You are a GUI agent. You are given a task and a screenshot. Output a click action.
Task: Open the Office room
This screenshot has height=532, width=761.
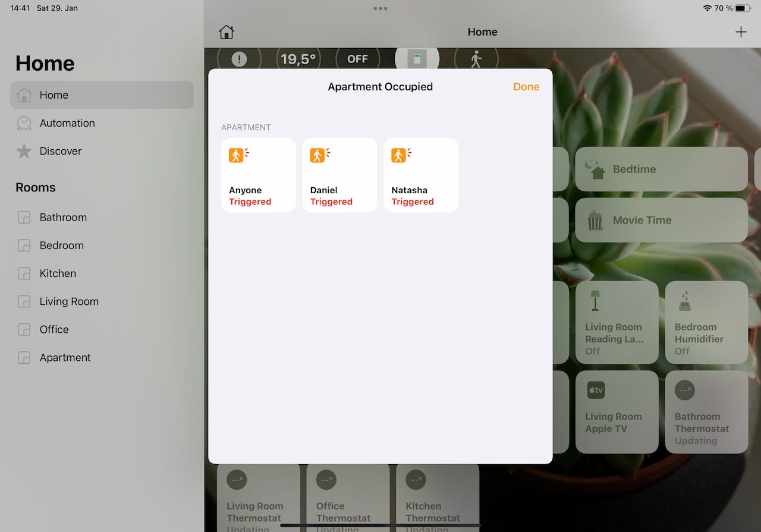(102, 329)
